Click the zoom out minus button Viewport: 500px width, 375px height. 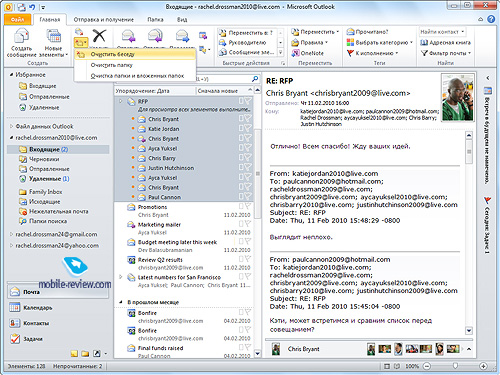[x=427, y=366]
